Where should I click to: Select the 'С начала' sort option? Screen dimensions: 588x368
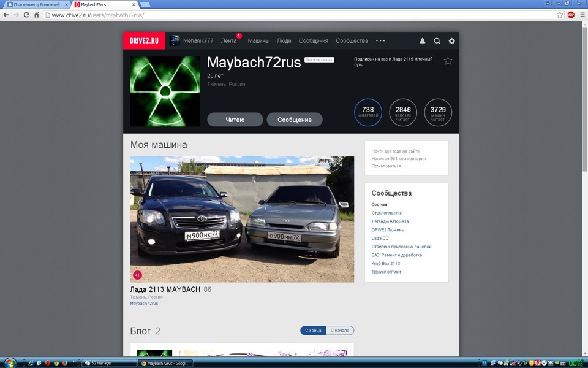pos(340,331)
